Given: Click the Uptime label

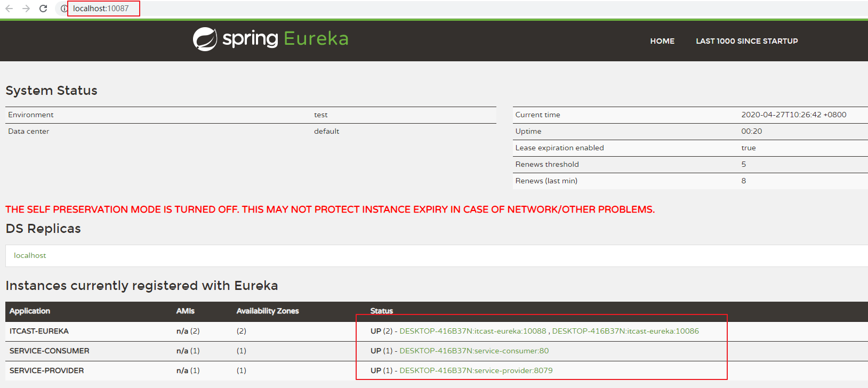Looking at the screenshot, I should 528,131.
